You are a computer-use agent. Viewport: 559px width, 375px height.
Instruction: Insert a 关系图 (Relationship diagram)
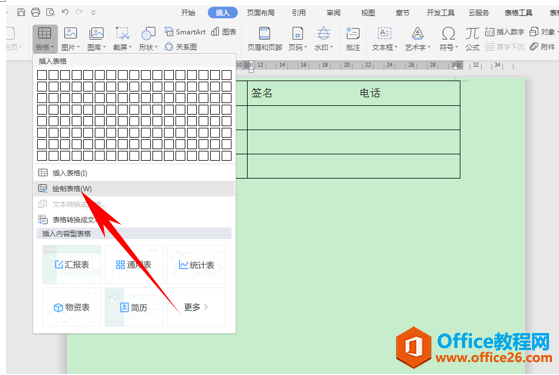coord(181,47)
